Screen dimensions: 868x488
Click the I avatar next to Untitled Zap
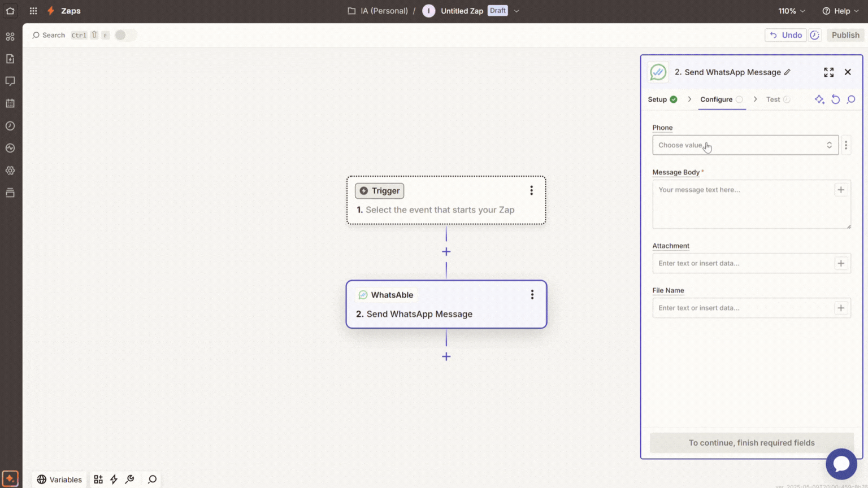[x=429, y=11]
